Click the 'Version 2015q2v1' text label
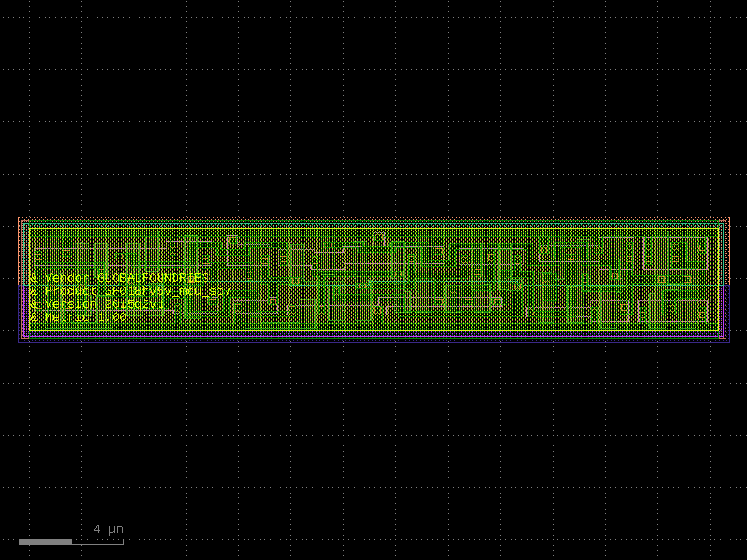This screenshot has width=747, height=560. [x=97, y=304]
